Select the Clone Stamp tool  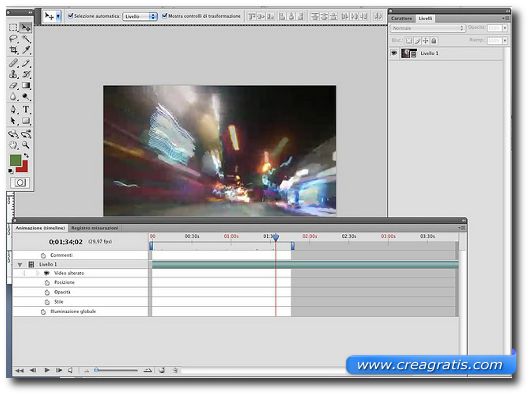pos(13,74)
